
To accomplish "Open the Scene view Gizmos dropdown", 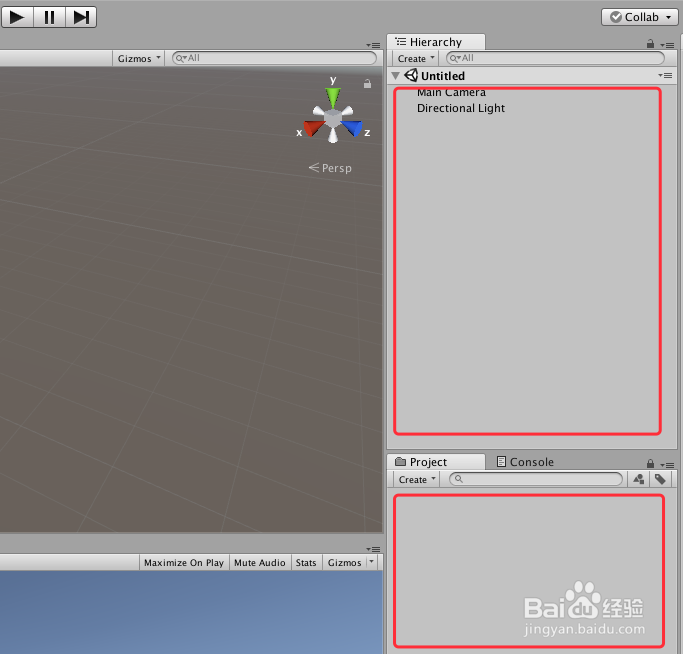I will (139, 58).
